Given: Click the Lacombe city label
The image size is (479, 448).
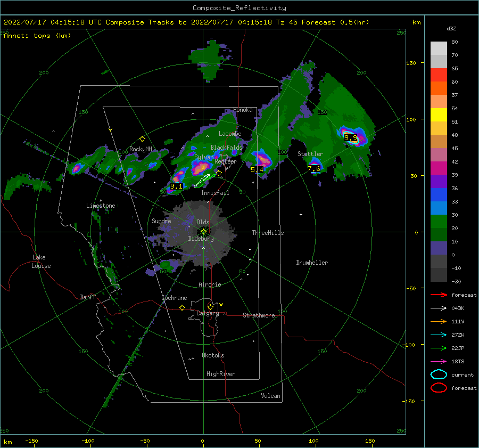Looking at the screenshot, I should [230, 134].
